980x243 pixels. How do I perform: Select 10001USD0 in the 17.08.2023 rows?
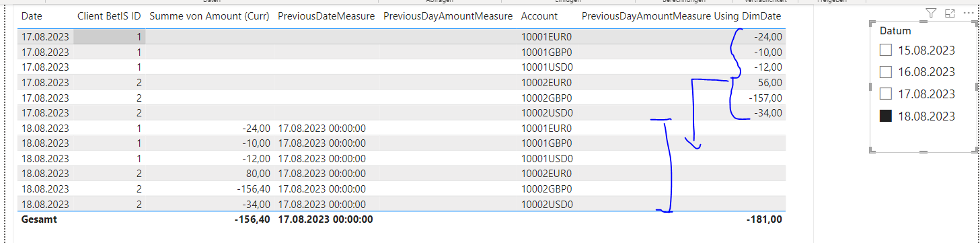pyautogui.click(x=547, y=67)
